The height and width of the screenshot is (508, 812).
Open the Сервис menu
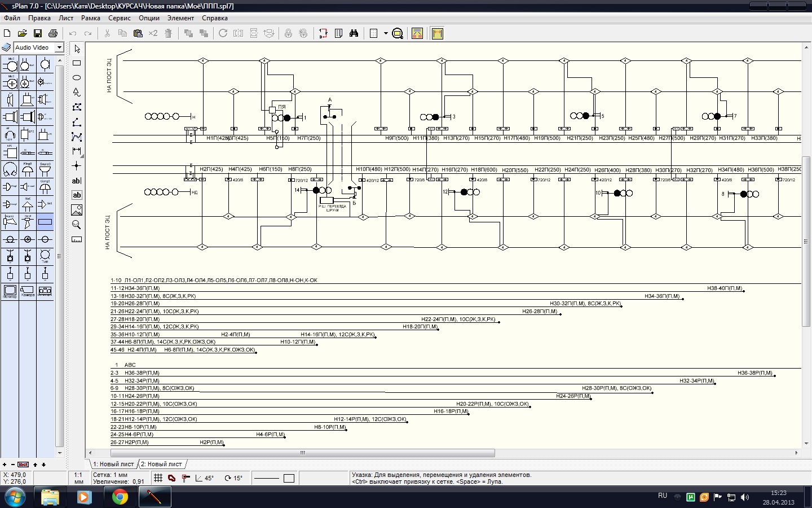pos(120,18)
